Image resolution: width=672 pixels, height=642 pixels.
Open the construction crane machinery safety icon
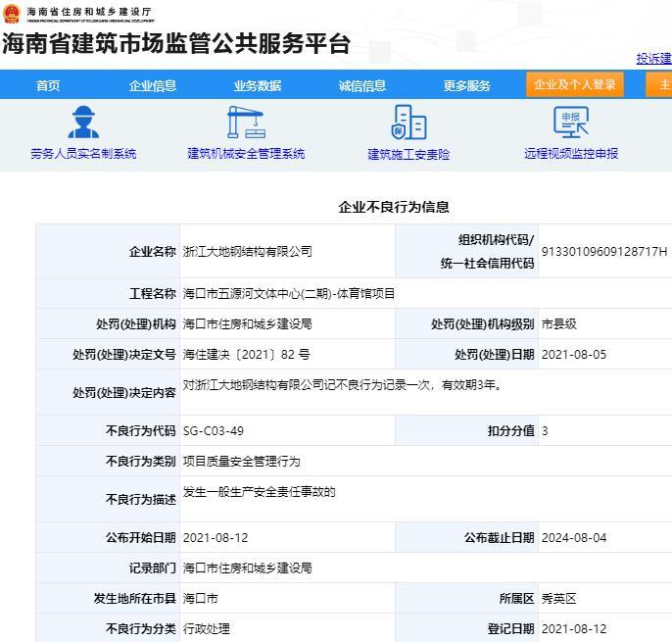click(x=246, y=123)
